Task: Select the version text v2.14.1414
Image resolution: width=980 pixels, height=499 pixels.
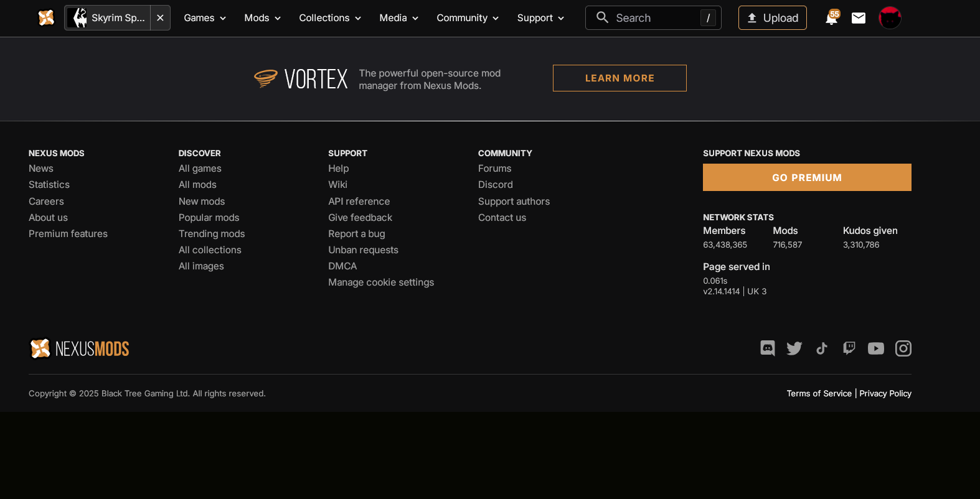Action: [x=722, y=292]
